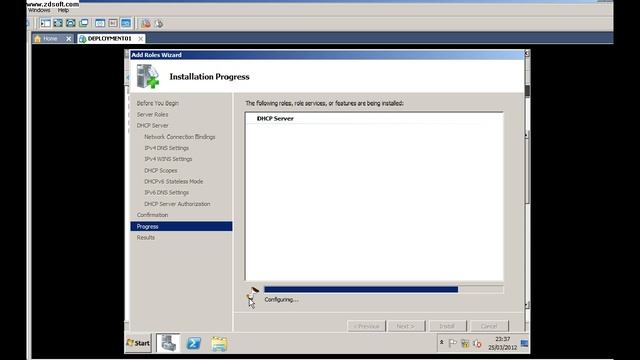
Task: Click the Before You Begin step
Action: [158, 103]
